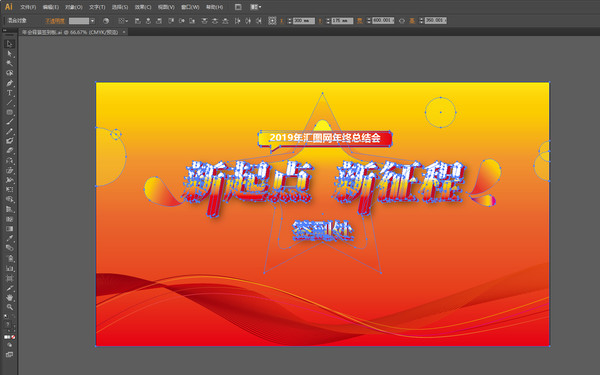This screenshot has height=375, width=600.
Task: Select the Width tool
Action: pos(10,180)
